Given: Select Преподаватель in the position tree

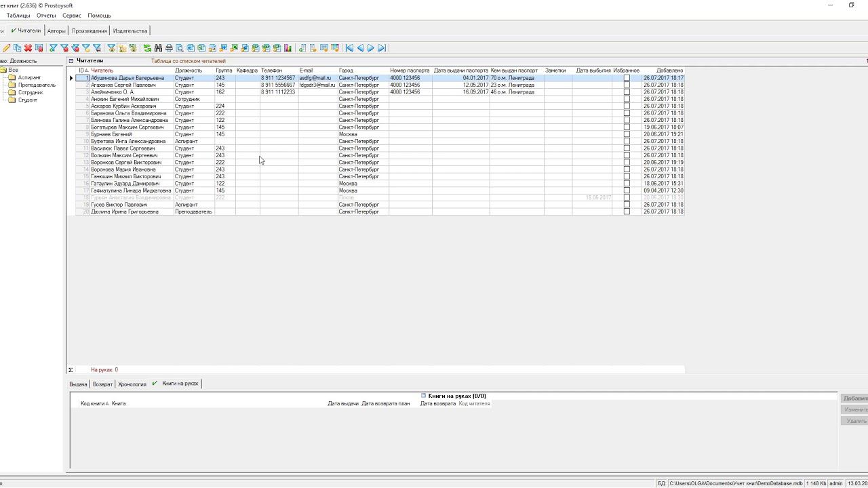Looking at the screenshot, I should pos(37,85).
